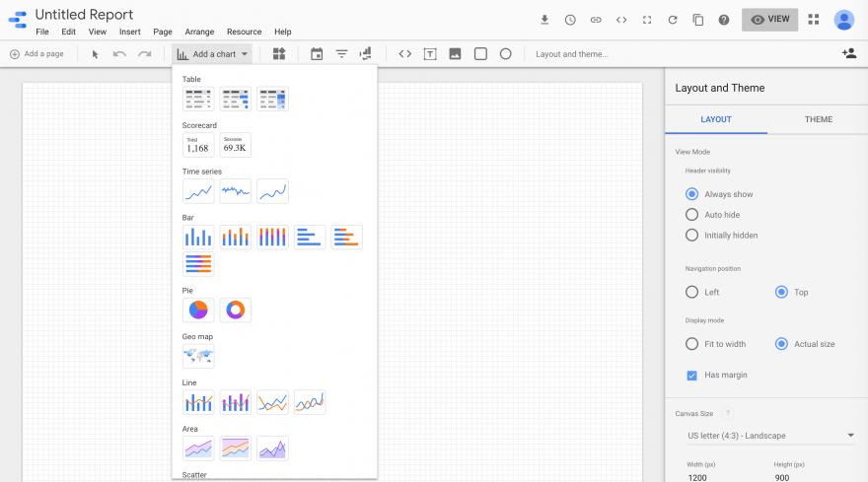Set navigation position to Left
The width and height of the screenshot is (868, 482).
[x=692, y=292]
